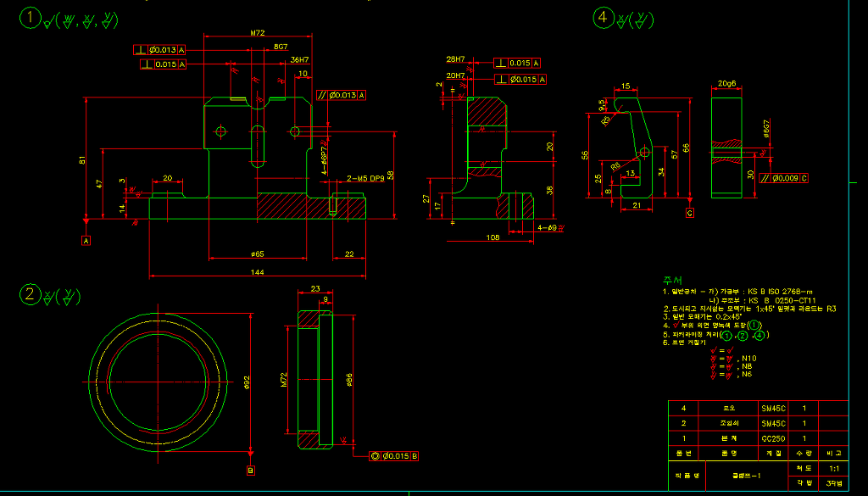Click the 81 overall height dimension
Viewport: 868px width, 496px height.
coord(82,160)
